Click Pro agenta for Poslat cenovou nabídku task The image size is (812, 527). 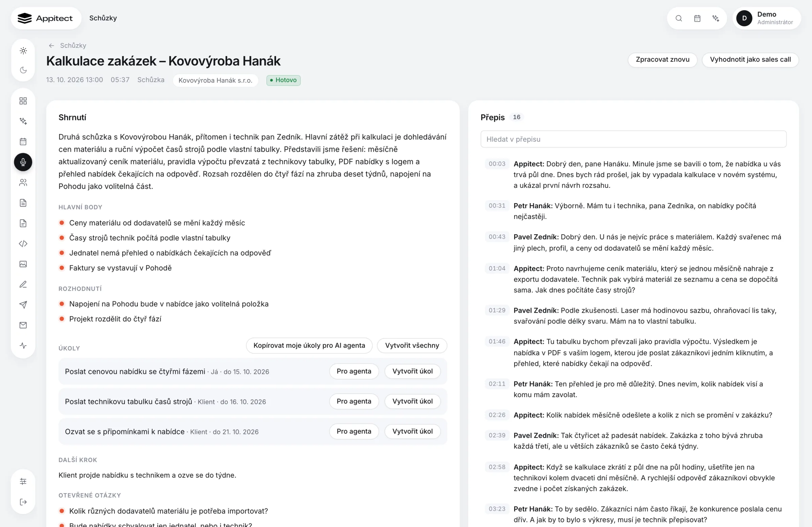[x=354, y=372]
